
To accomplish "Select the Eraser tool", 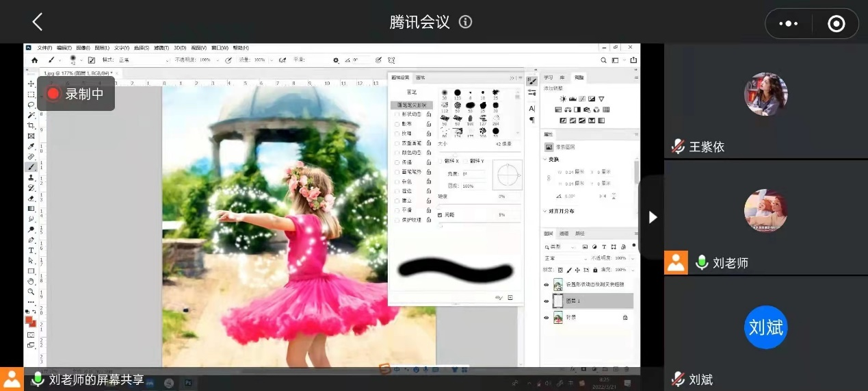I will point(31,198).
